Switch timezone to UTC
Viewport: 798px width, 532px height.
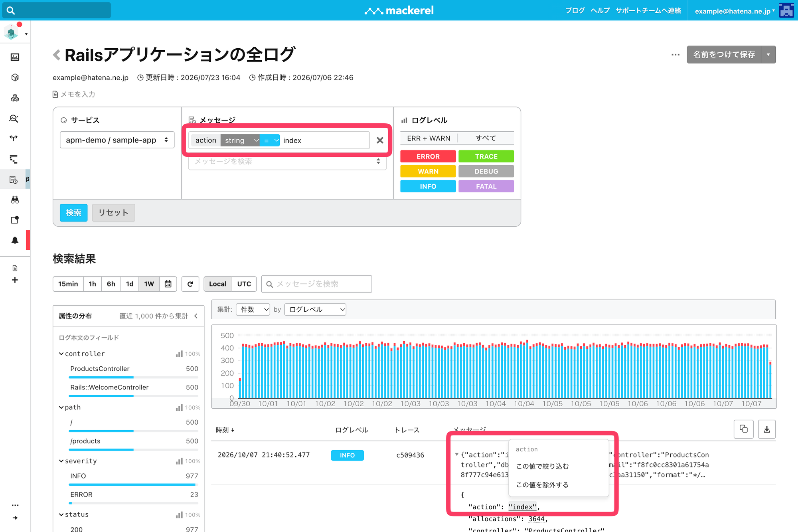(244, 284)
